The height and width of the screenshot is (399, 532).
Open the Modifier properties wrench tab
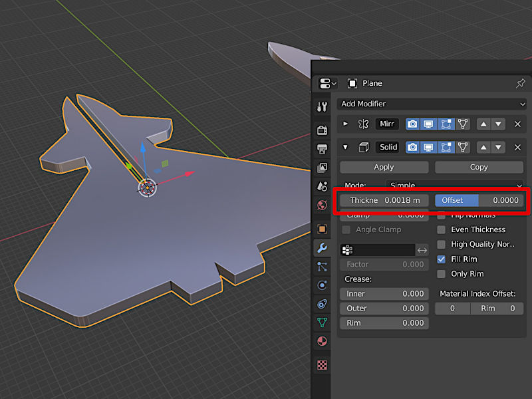click(322, 248)
